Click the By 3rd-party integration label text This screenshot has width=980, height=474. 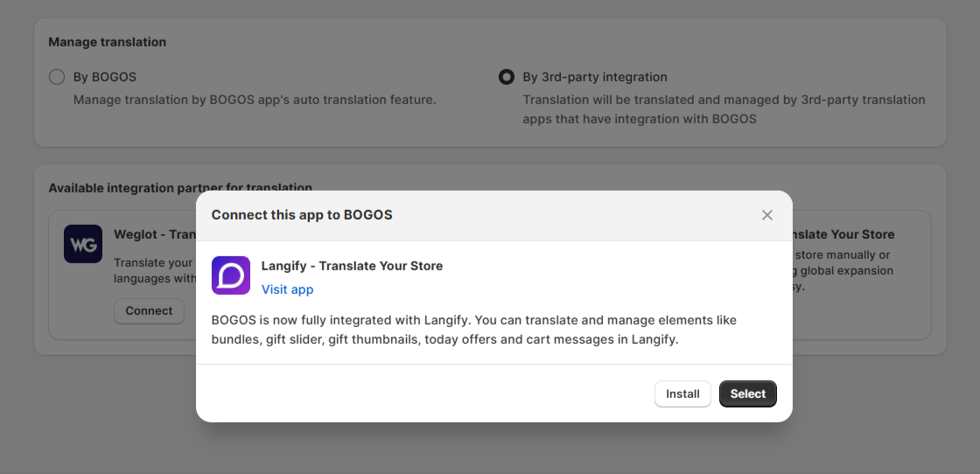595,77
